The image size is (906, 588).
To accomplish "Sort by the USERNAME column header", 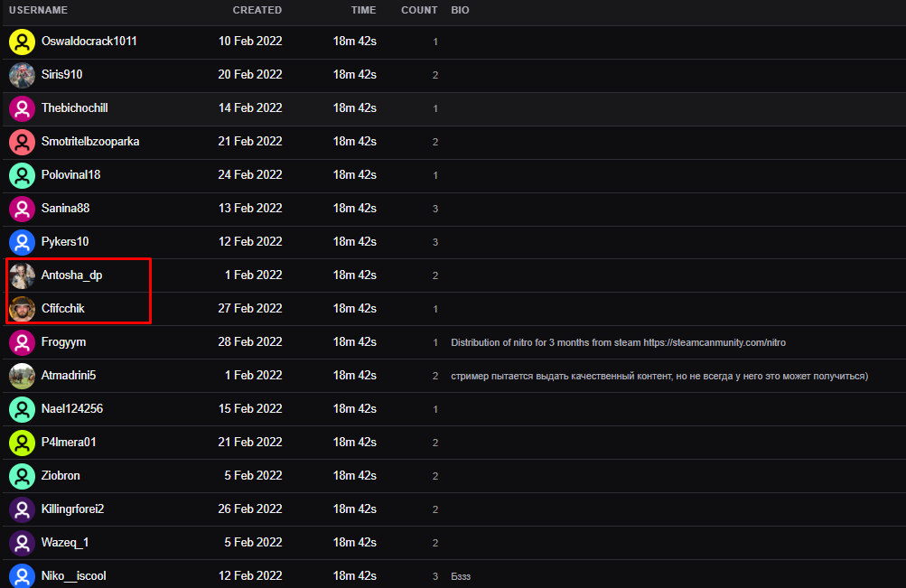I will coord(38,10).
